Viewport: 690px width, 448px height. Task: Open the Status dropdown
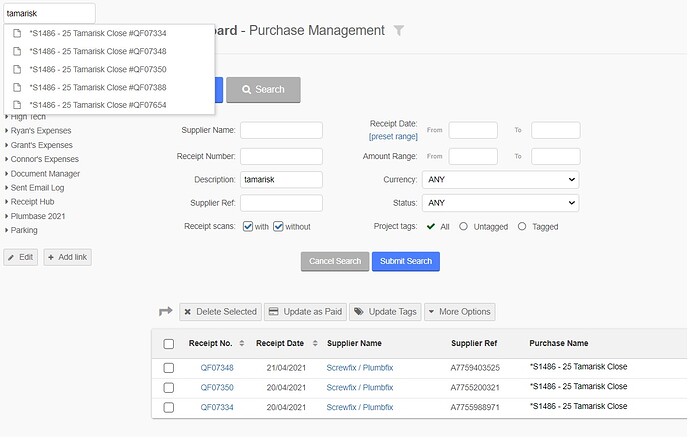[x=500, y=203]
